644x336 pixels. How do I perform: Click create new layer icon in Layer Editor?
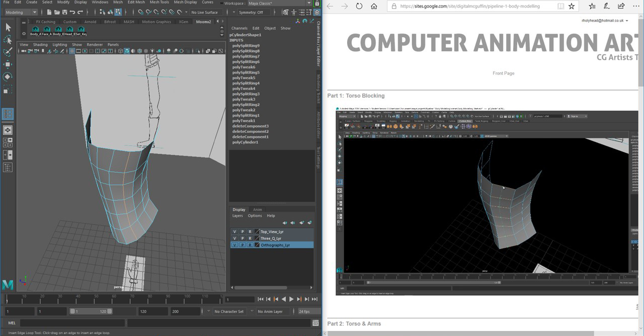tap(301, 222)
